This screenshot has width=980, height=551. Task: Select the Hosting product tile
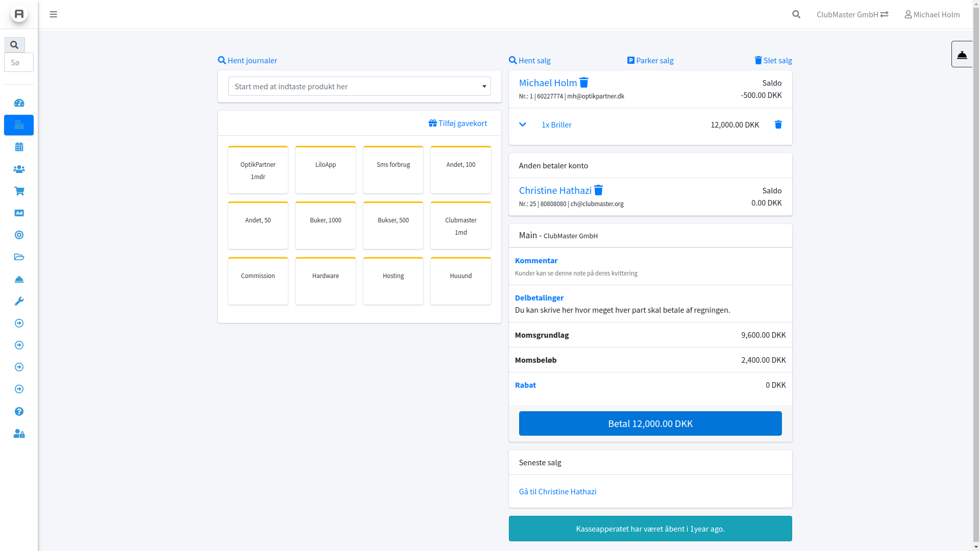click(393, 281)
